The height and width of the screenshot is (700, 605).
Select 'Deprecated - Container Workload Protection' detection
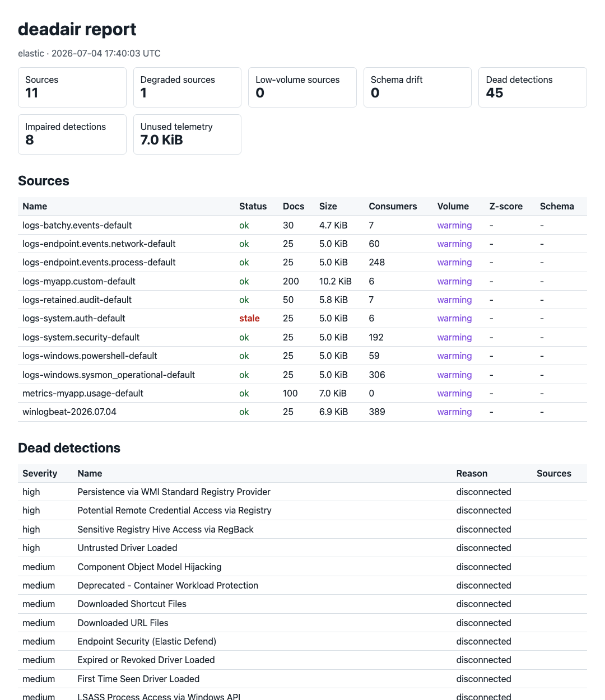(x=168, y=585)
